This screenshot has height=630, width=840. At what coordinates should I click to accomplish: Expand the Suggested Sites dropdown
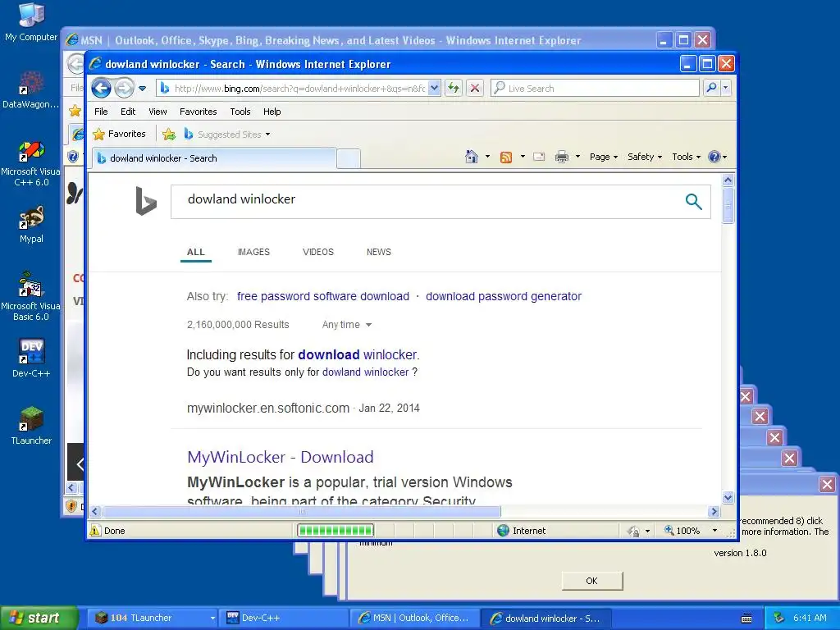pyautogui.click(x=267, y=135)
